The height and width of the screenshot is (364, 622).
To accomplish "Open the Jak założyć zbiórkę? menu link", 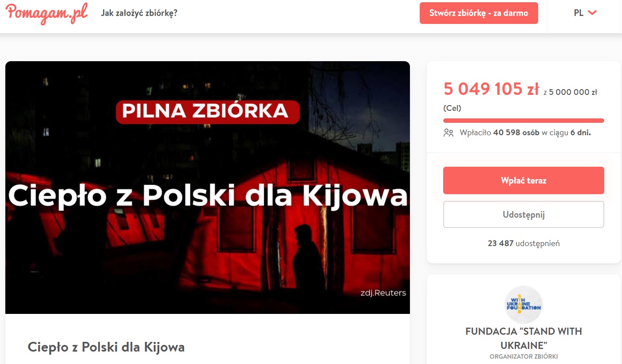I will point(139,13).
